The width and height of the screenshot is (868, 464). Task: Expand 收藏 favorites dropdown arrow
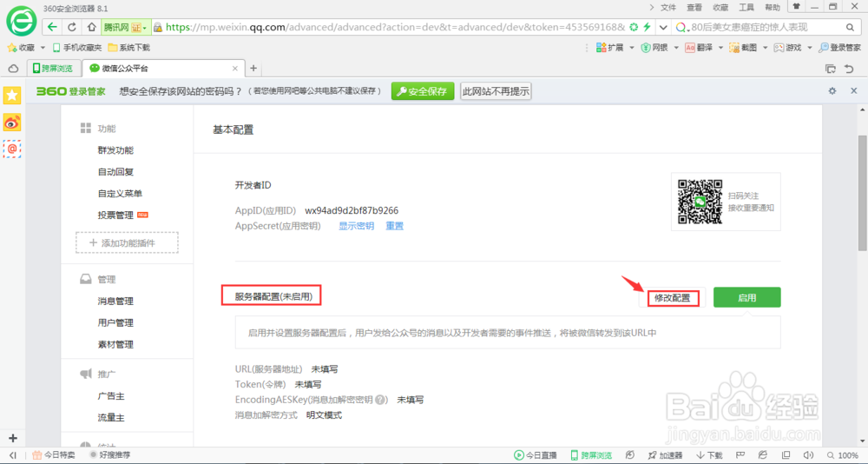[x=43, y=48]
